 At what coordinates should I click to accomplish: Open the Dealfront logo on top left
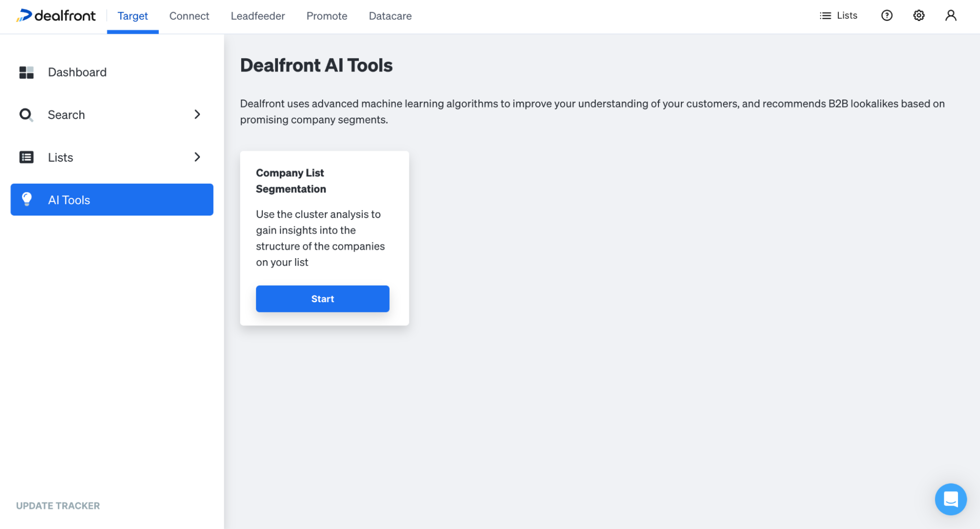coord(56,15)
